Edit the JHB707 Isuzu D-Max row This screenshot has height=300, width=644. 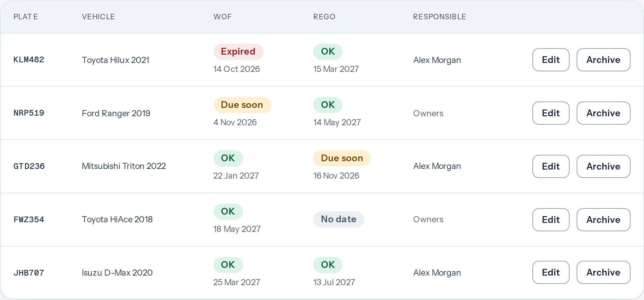(x=551, y=272)
